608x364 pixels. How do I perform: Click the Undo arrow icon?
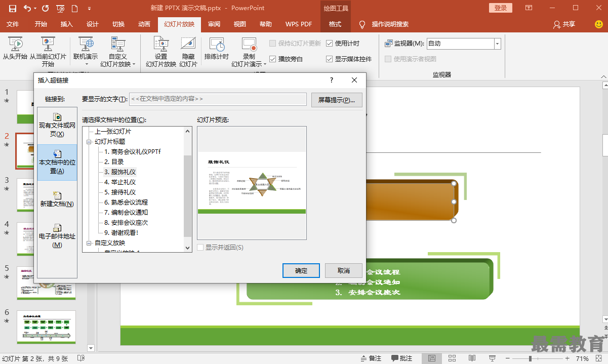(27, 8)
